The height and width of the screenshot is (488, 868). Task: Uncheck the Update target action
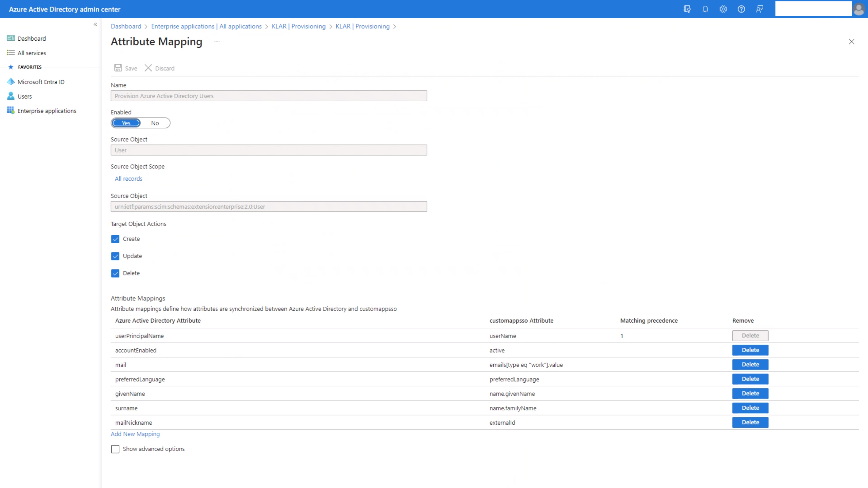click(x=115, y=256)
